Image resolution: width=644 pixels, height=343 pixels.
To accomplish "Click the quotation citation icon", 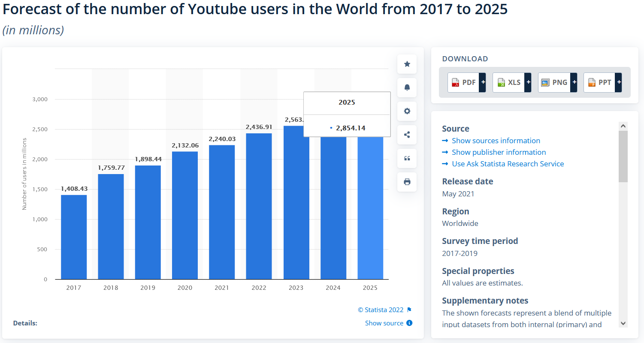I will pos(407,158).
